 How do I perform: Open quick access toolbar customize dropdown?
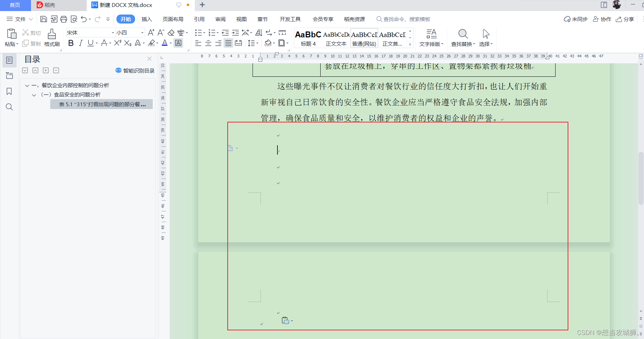(108, 19)
